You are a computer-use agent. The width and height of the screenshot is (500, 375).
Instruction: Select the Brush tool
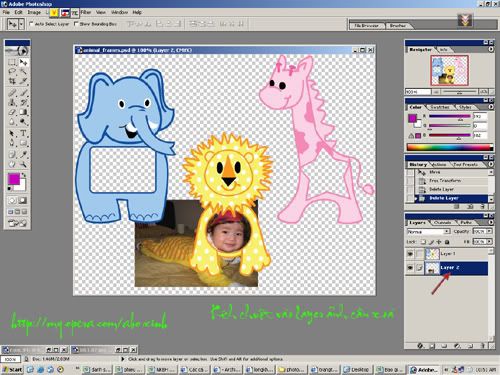(23, 93)
